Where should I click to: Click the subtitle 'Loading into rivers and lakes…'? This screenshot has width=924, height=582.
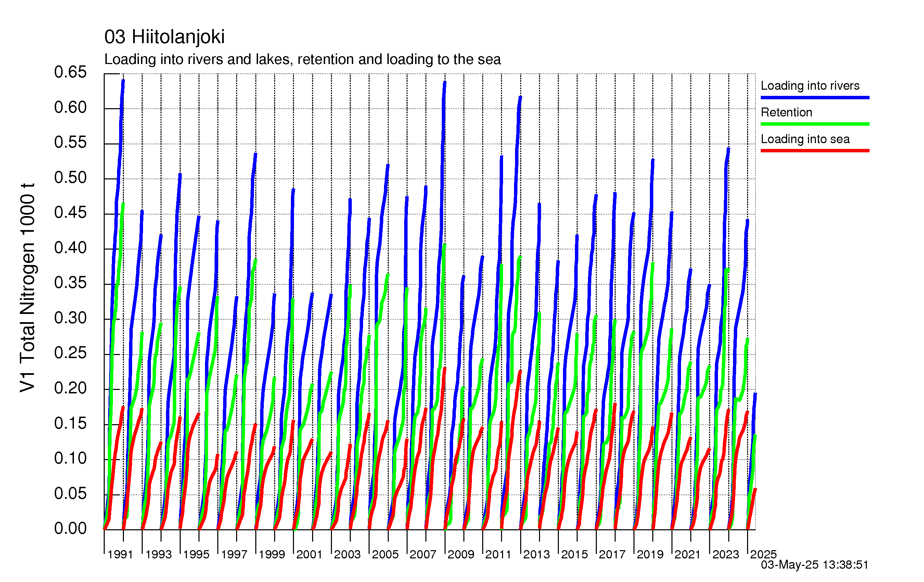click(x=303, y=60)
